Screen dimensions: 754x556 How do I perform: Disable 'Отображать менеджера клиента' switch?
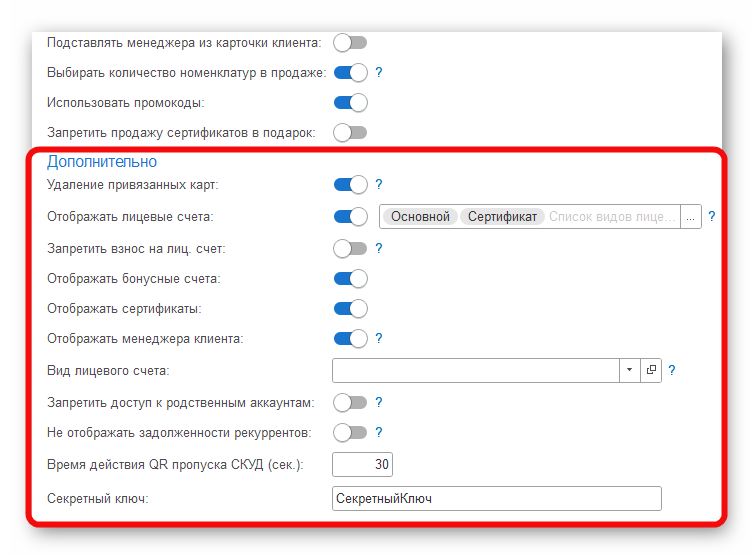pos(351,339)
